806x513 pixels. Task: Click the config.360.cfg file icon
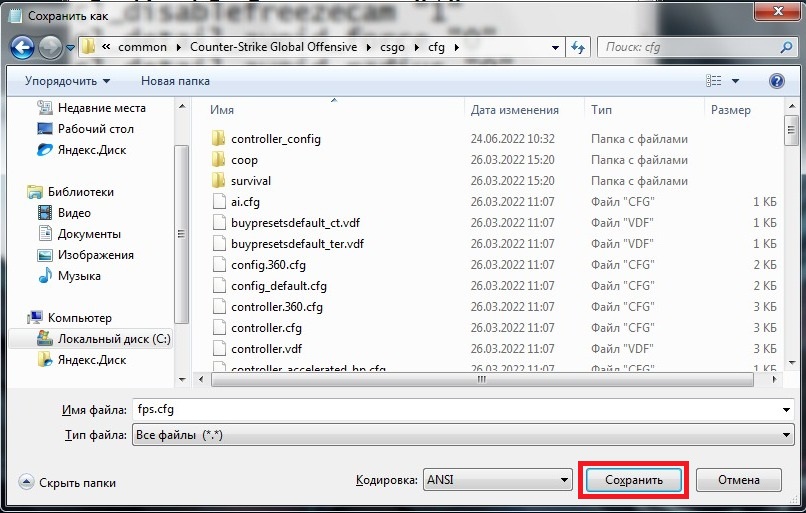[219, 265]
